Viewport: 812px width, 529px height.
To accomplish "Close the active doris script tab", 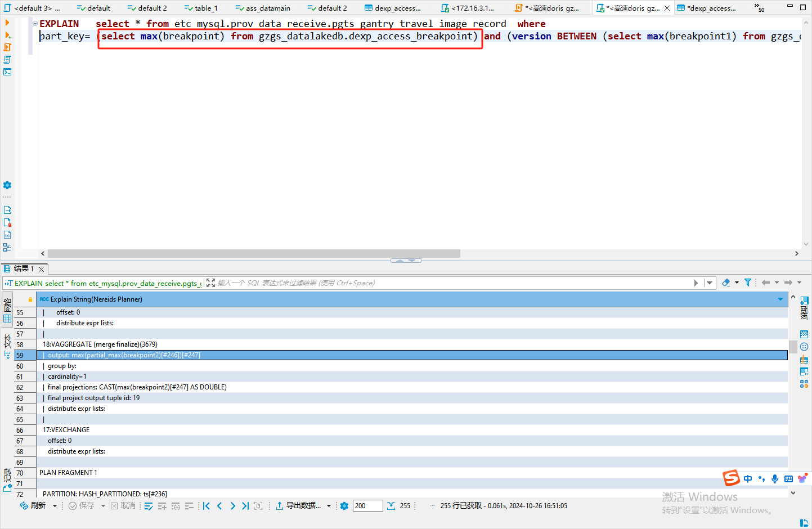I will [667, 8].
